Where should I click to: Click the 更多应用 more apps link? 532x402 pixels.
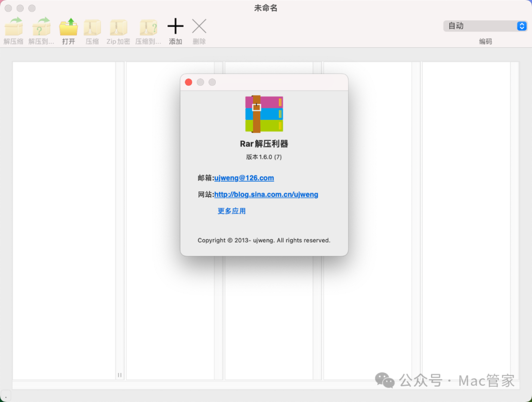tap(232, 211)
